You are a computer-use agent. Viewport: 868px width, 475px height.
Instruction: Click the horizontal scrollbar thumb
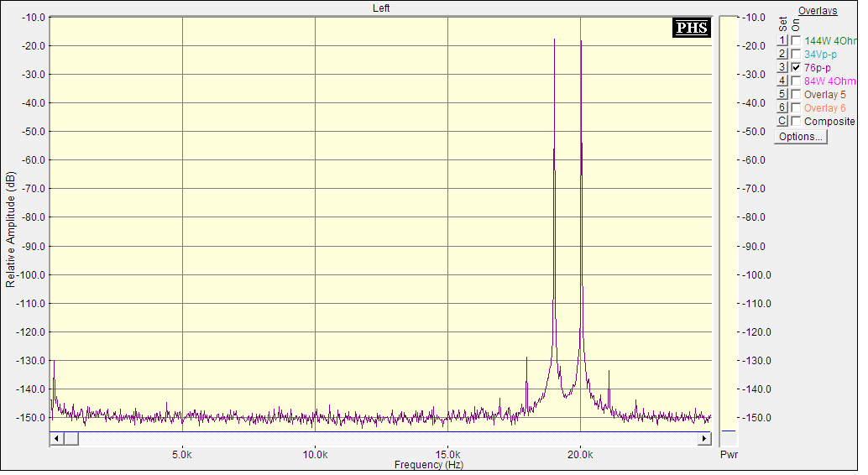tap(71, 438)
